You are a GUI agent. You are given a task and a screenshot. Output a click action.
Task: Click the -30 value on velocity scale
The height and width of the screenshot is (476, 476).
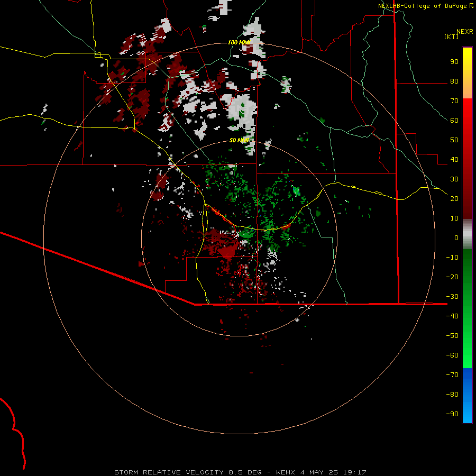[x=452, y=297]
